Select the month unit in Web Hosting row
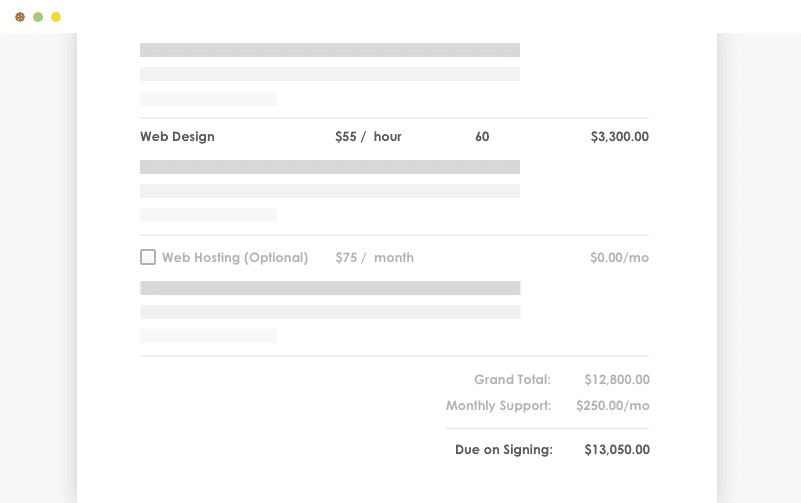 tap(393, 257)
